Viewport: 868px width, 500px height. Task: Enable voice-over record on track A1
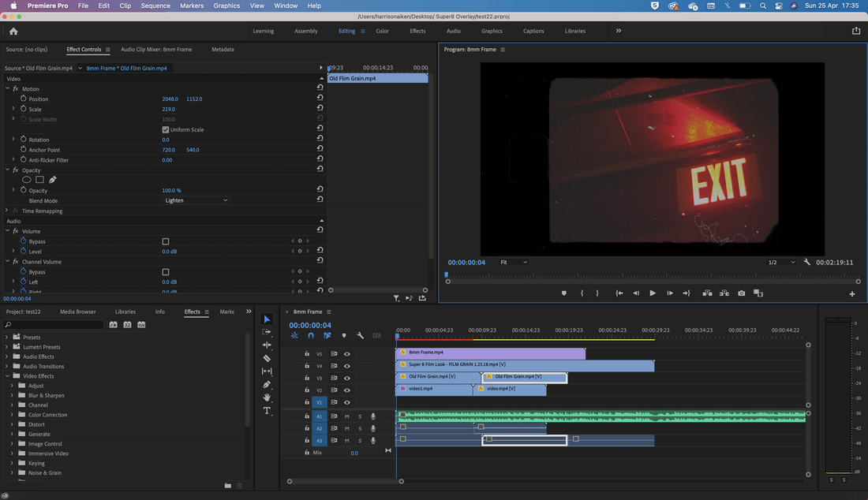coord(373,416)
